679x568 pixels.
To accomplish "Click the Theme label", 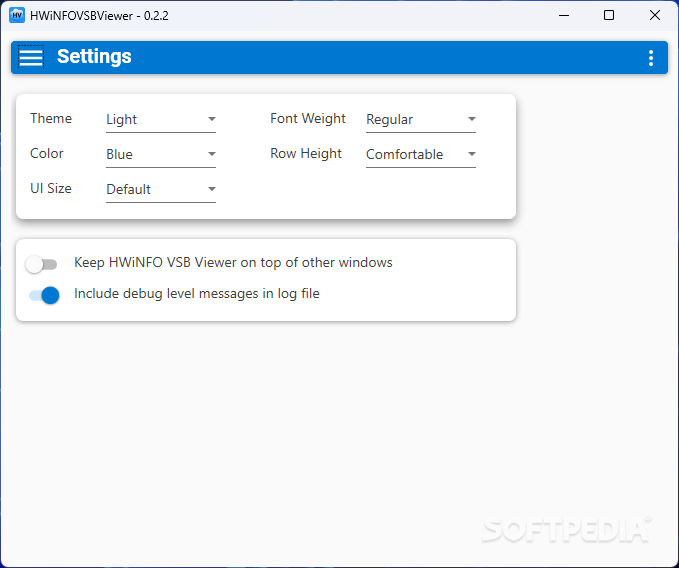I will point(51,118).
